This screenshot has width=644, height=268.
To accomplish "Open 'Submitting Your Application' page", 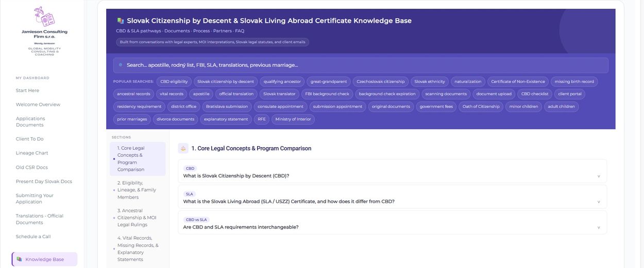I will pyautogui.click(x=35, y=199).
